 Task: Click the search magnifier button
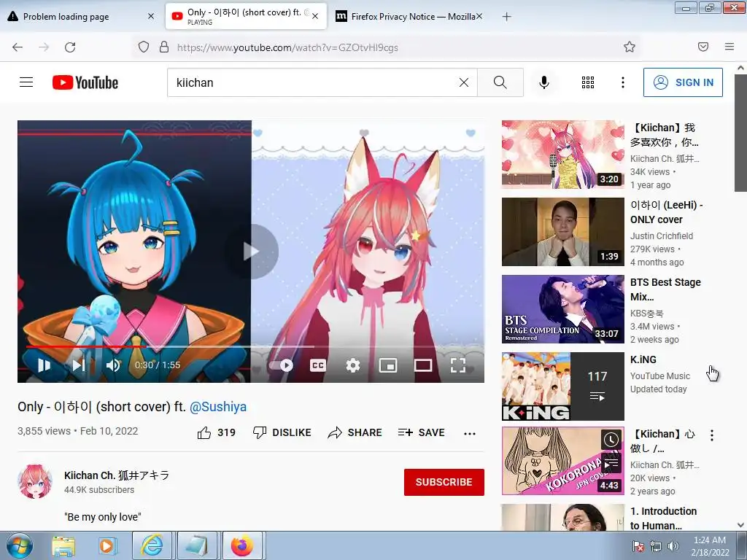click(500, 82)
